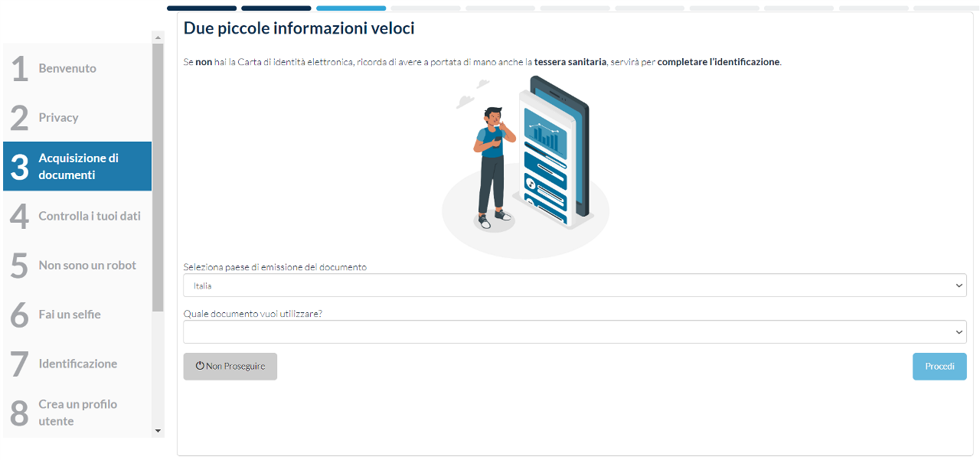Go to Benvenuto step
This screenshot has height=460, width=980.
coord(67,68)
